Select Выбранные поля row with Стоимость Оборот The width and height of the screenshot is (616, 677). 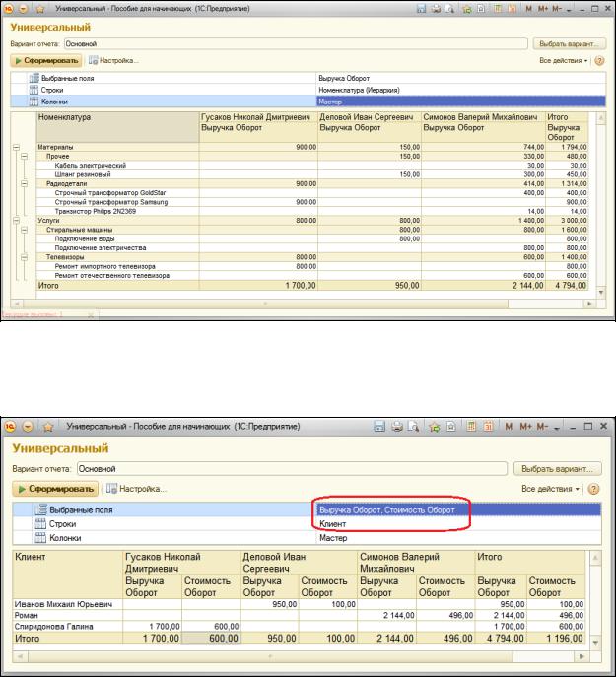[307, 510]
